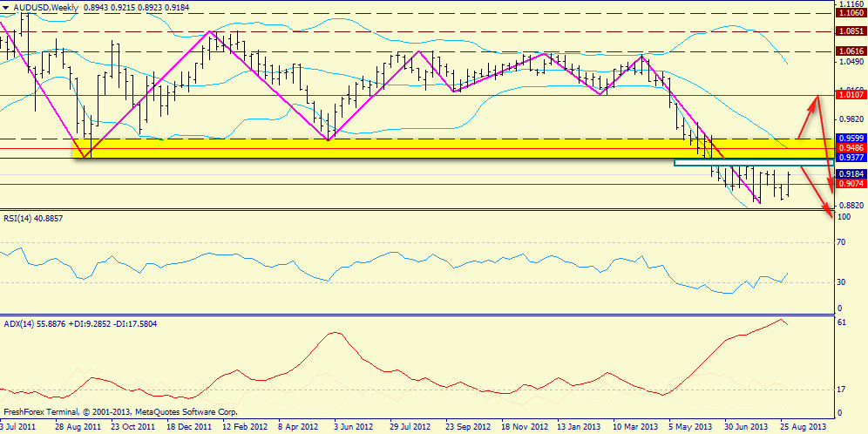Select the current price 0.9184 label

click(x=850, y=173)
